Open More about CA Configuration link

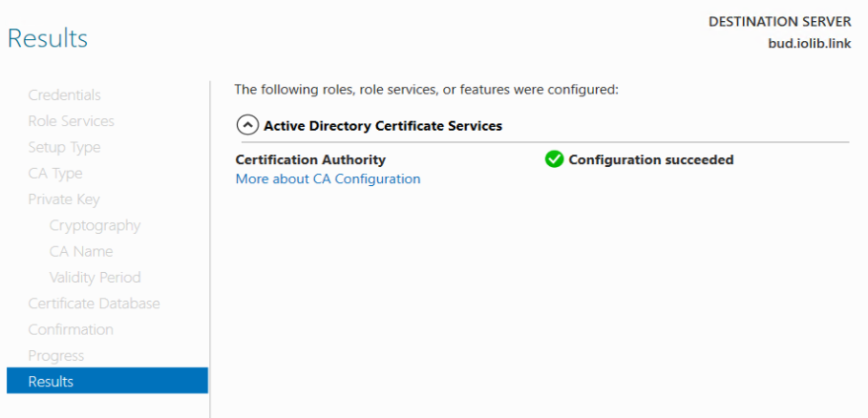pos(328,179)
